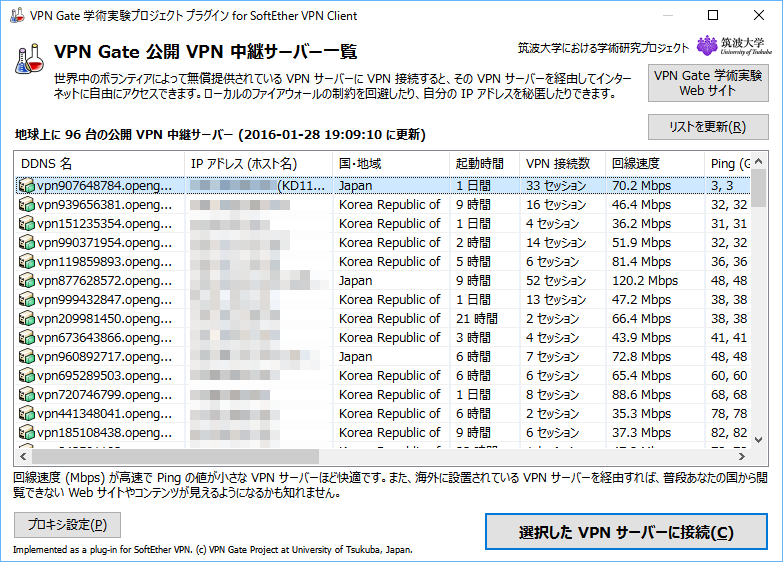Select the vpn441348041.openg... server name

(104, 414)
